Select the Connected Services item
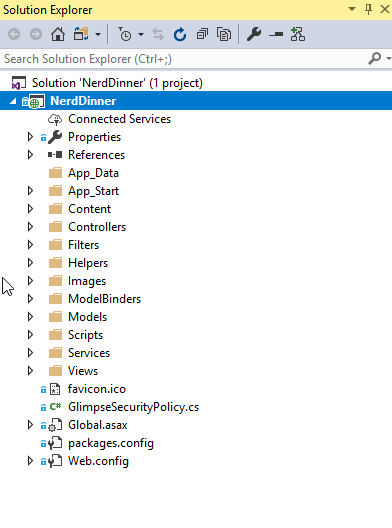 [x=120, y=119]
